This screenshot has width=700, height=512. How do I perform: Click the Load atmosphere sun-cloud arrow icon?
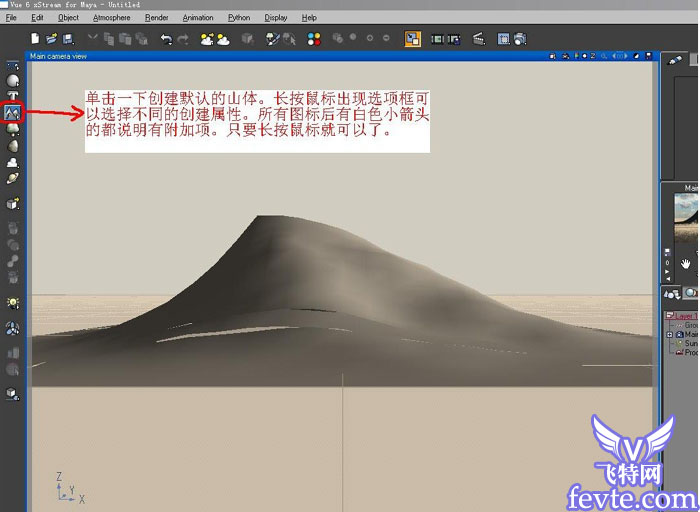click(207, 39)
